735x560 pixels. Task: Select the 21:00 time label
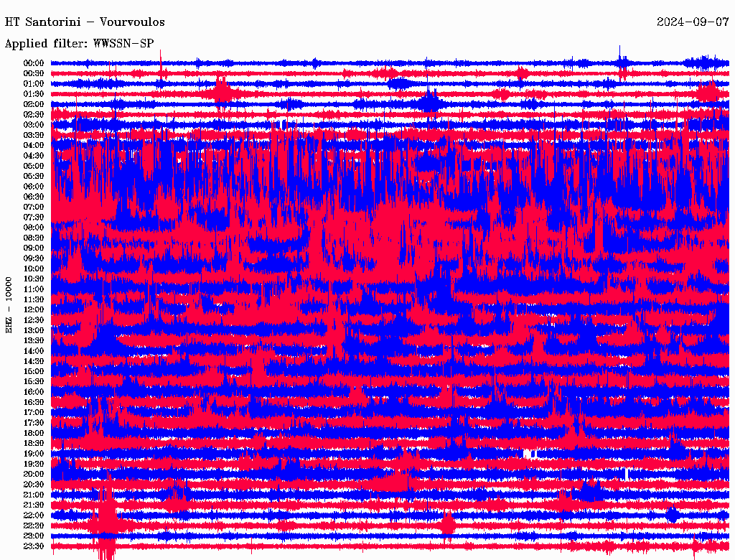(34, 495)
